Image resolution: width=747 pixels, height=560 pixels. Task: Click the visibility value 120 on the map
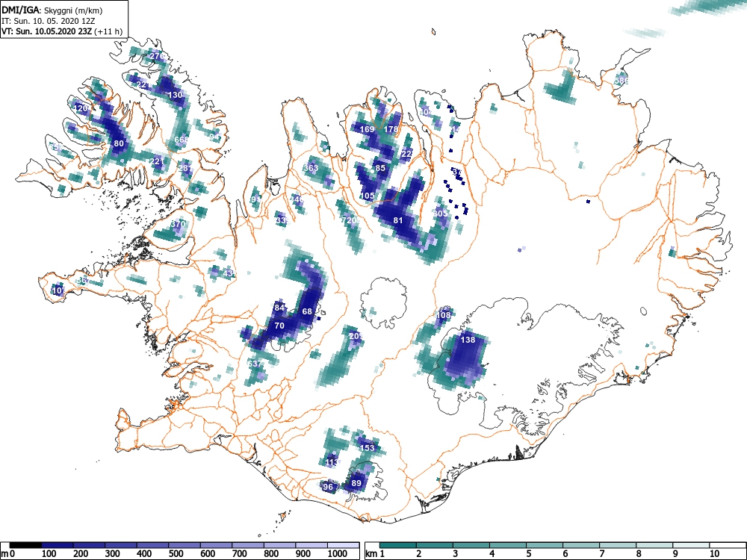pyautogui.click(x=81, y=108)
